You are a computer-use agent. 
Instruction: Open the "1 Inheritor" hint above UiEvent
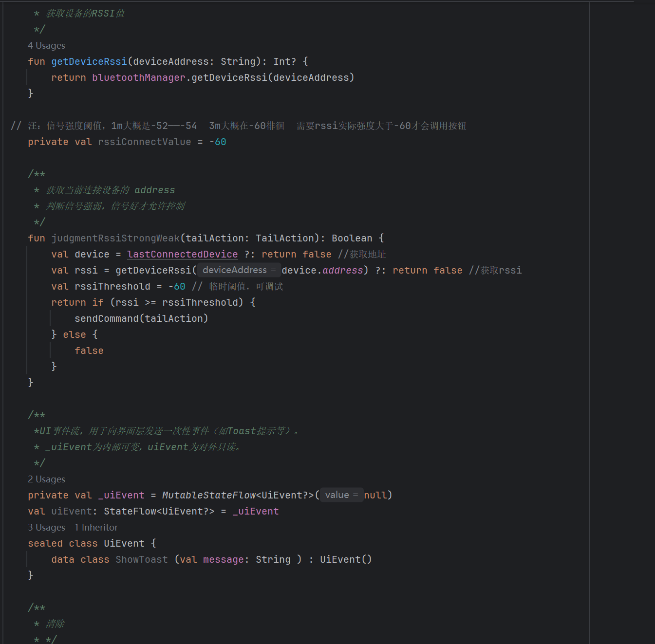[x=96, y=527]
